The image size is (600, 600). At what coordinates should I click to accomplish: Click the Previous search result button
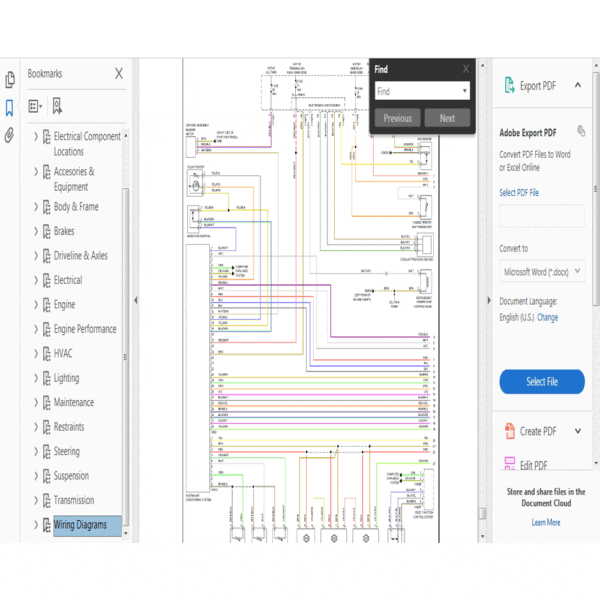[x=398, y=118]
